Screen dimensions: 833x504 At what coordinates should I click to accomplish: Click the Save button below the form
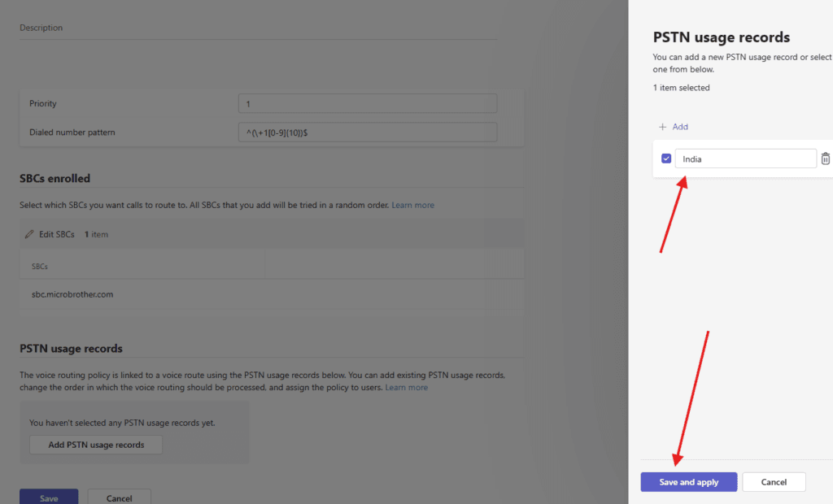[x=49, y=497]
